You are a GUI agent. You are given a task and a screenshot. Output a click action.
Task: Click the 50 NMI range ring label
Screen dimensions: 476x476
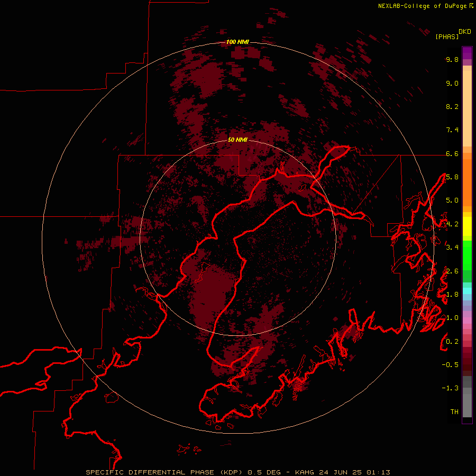click(237, 140)
